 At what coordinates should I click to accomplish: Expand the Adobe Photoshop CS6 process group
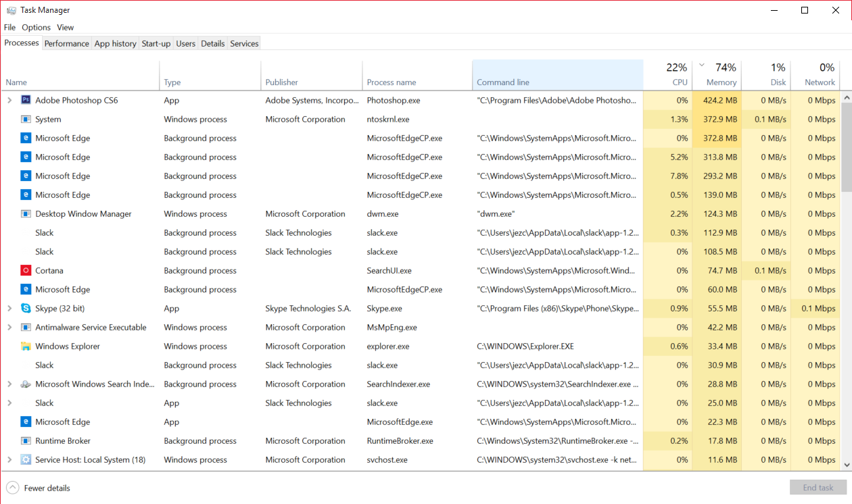coord(9,100)
